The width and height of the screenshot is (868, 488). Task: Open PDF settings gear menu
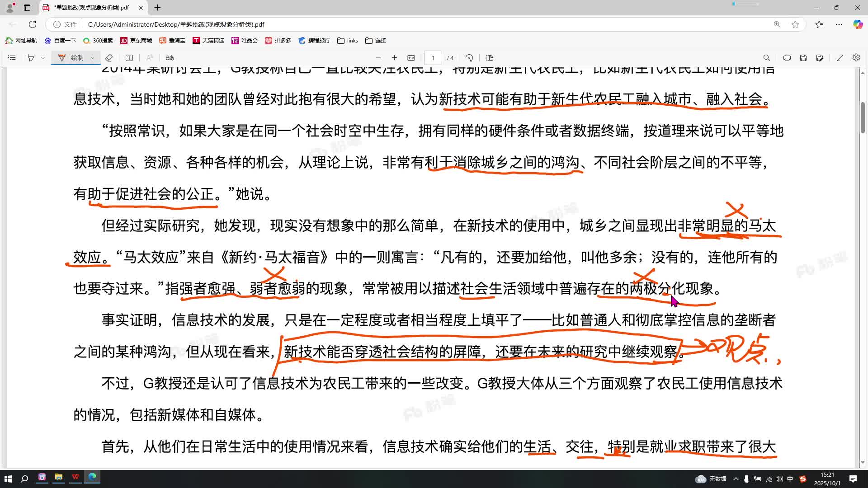856,58
